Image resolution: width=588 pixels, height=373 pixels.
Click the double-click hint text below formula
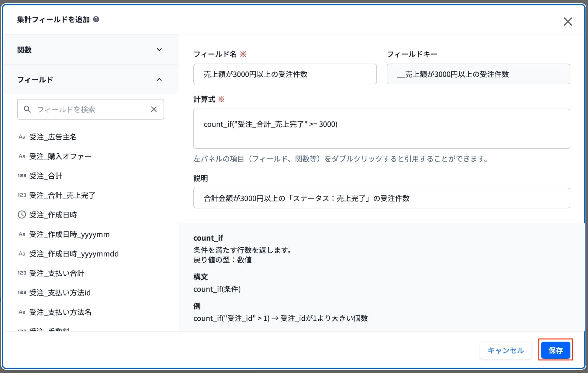coord(341,159)
